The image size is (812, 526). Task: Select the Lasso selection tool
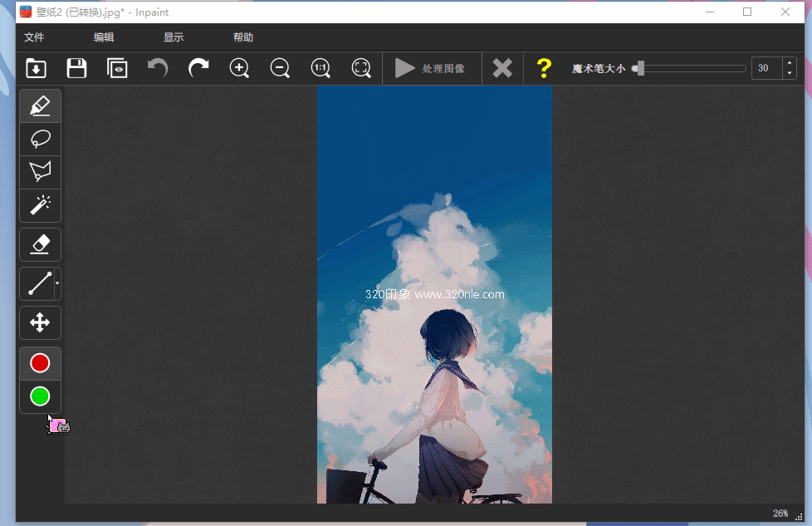(40, 139)
